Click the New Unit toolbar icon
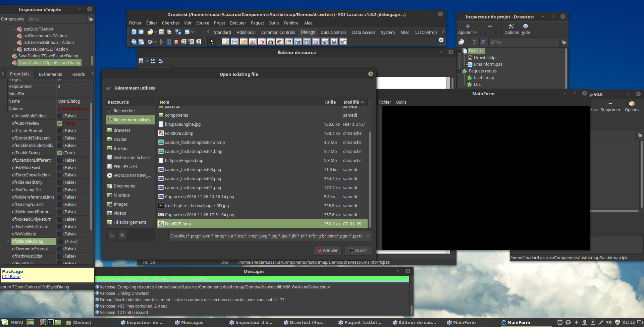644x327 pixels. tap(133, 32)
